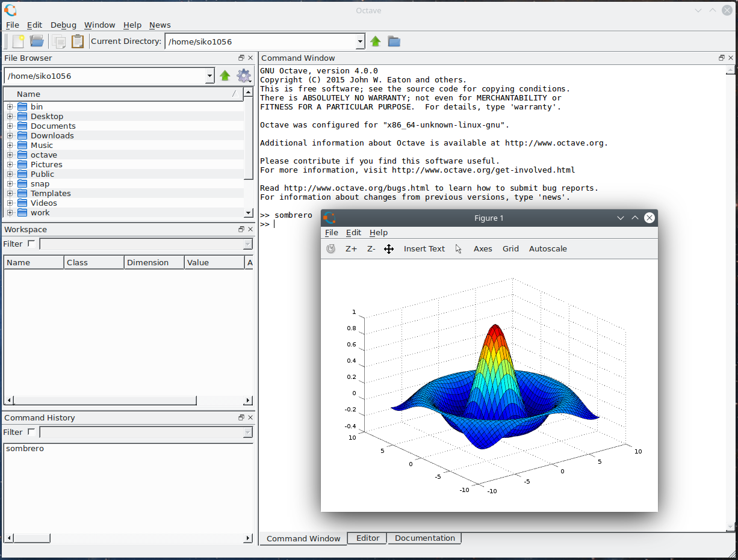Image resolution: width=738 pixels, height=560 pixels.
Task: Open Help menu in Figure 1 window
Action: point(379,233)
